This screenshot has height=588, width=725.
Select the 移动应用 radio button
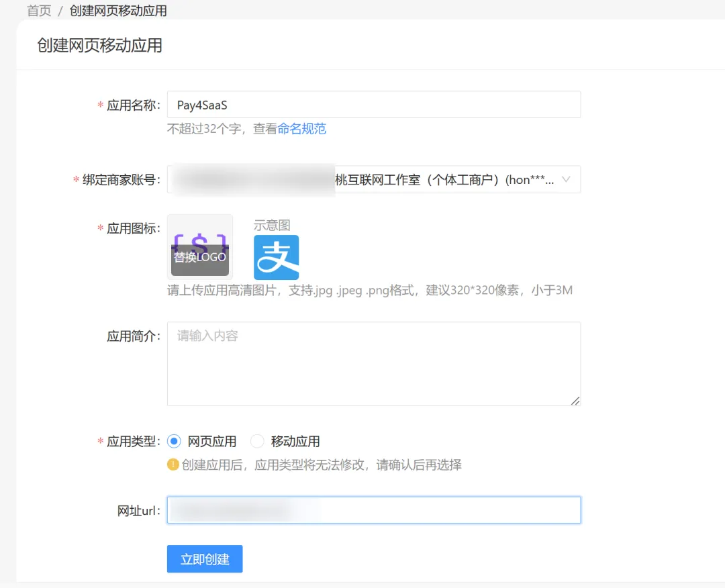[258, 442]
